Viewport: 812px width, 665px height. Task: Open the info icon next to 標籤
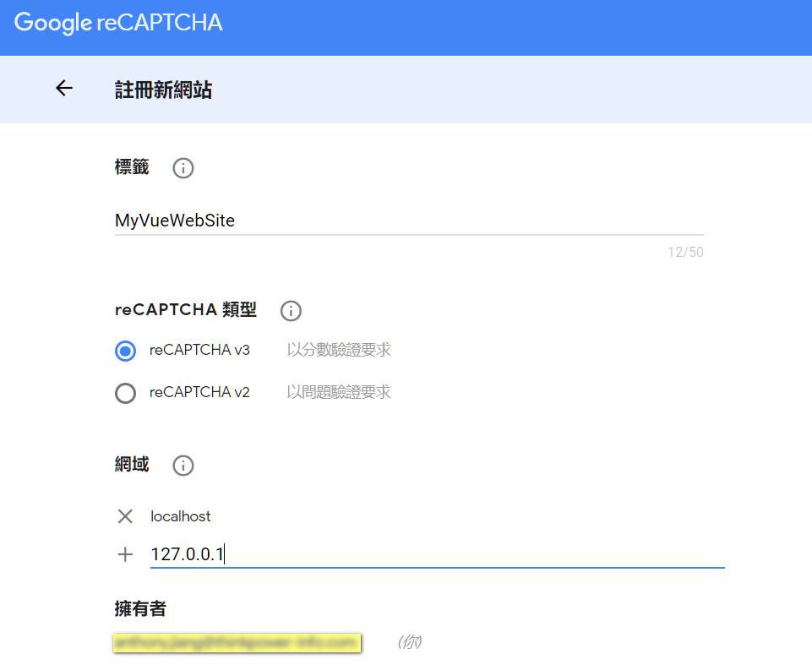coord(183,168)
